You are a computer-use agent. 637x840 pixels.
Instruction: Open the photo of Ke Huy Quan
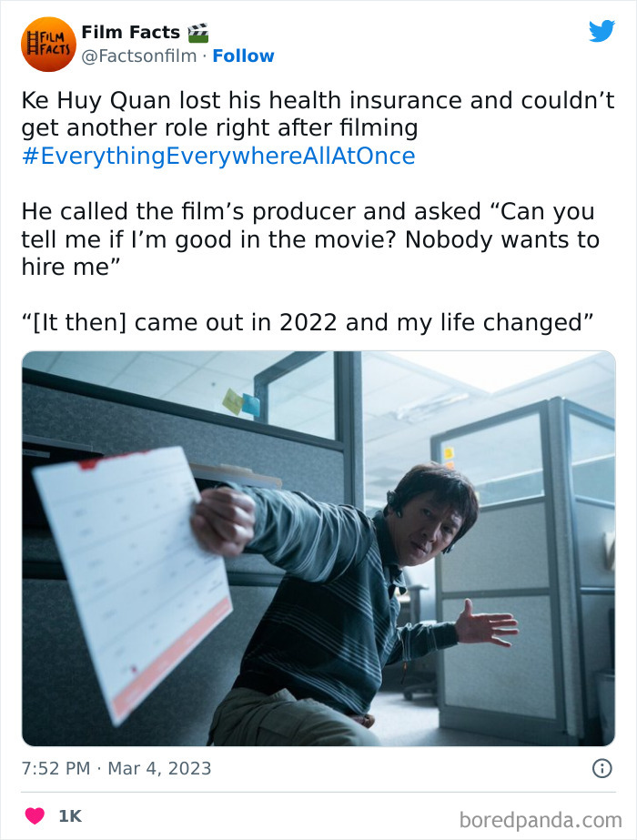point(318,546)
